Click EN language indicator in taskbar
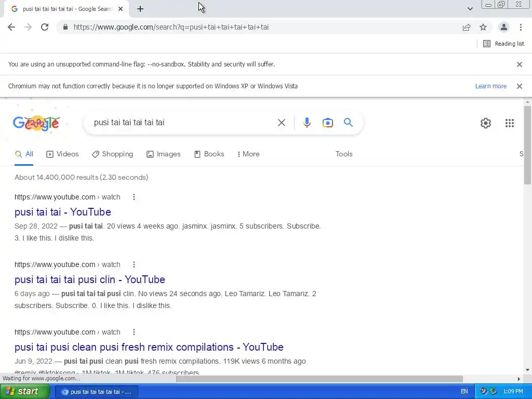Viewport: 532px width, 399px height. coord(464,392)
